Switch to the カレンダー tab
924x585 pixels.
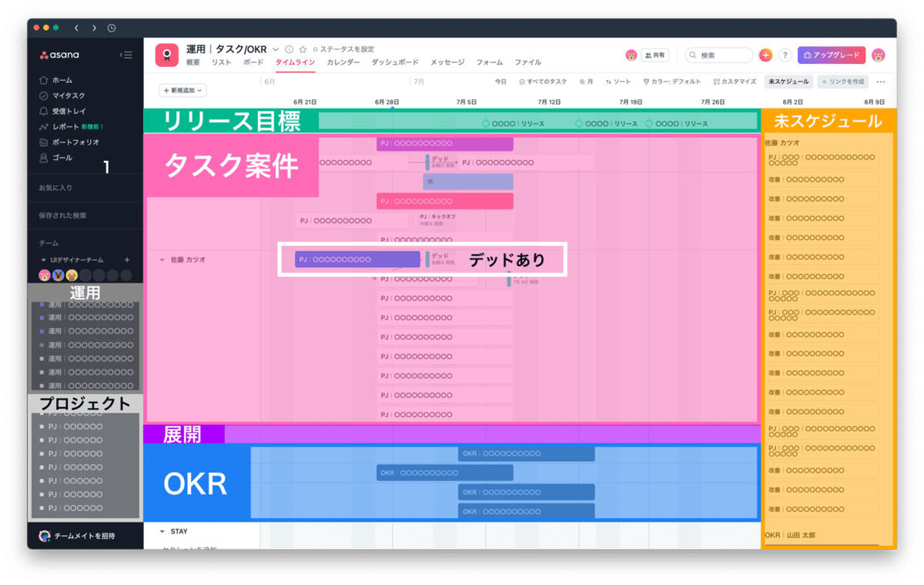pos(343,62)
